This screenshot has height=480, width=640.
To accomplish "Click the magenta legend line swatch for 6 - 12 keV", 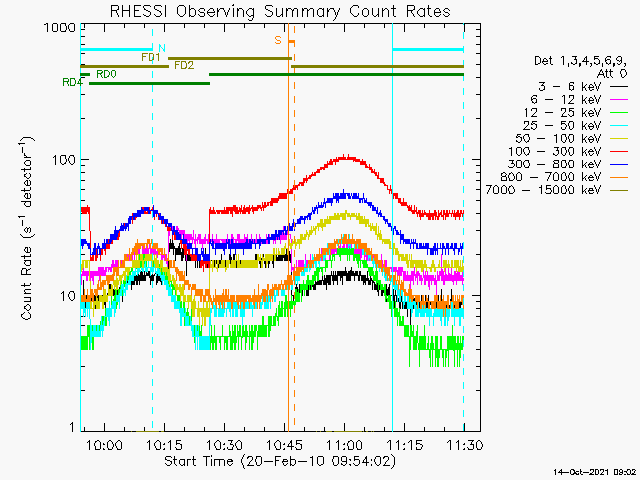I will [x=619, y=100].
